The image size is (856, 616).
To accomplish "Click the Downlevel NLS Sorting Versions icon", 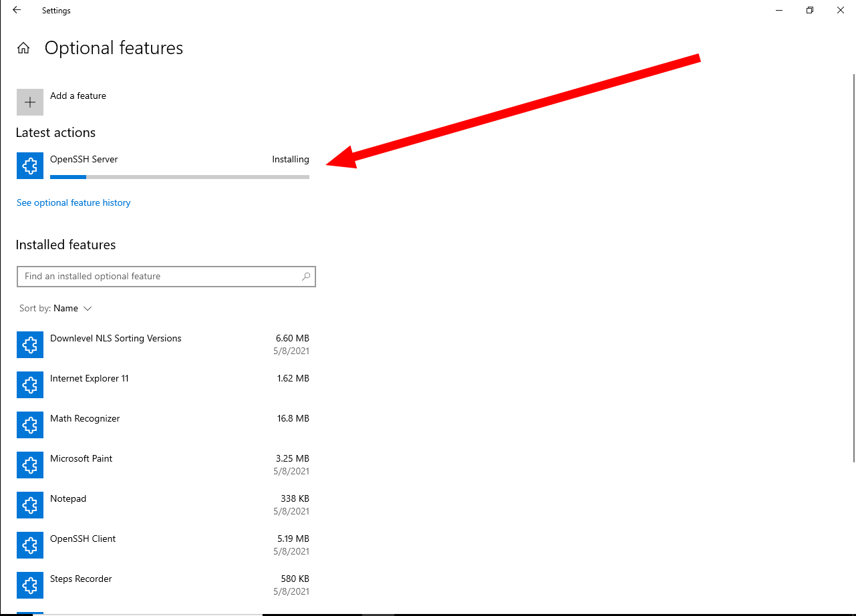I will click(30, 345).
